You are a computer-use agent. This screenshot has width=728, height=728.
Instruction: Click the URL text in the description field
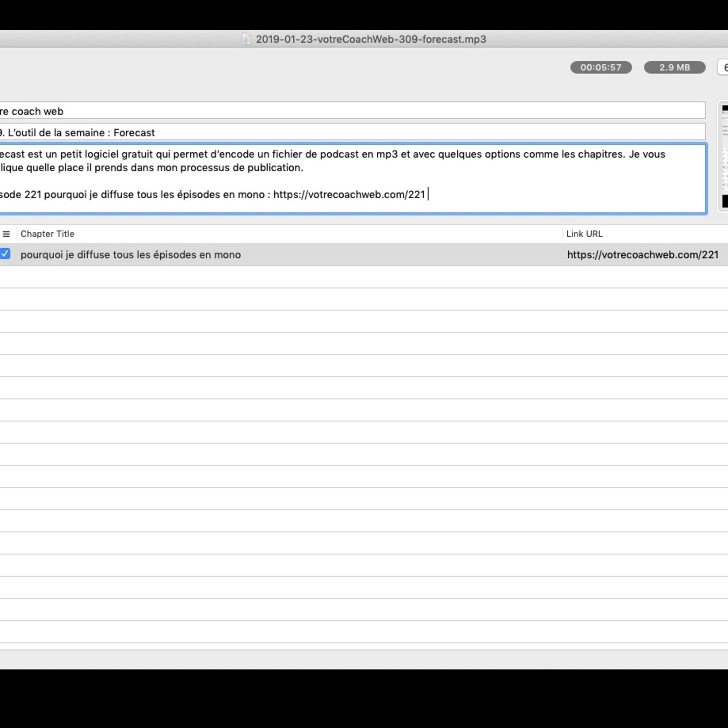(x=349, y=195)
